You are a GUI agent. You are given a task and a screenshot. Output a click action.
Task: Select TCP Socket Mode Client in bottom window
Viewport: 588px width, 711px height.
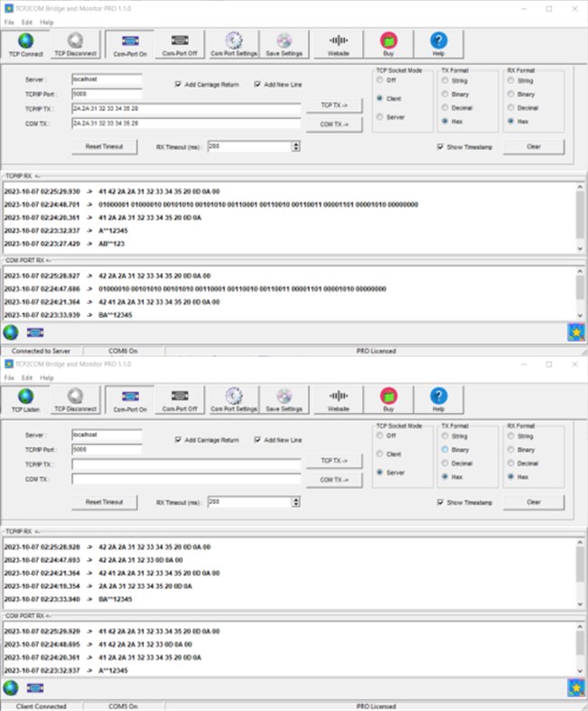(x=380, y=454)
